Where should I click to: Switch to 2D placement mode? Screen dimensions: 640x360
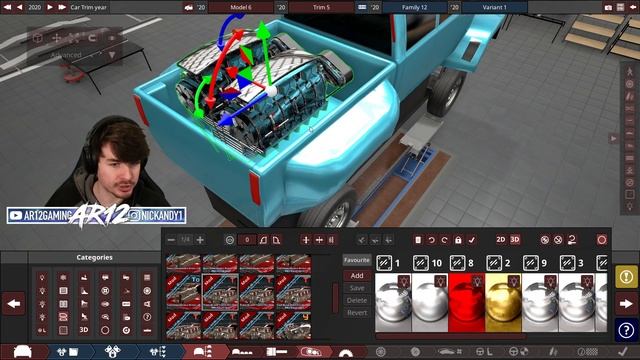[501, 240]
